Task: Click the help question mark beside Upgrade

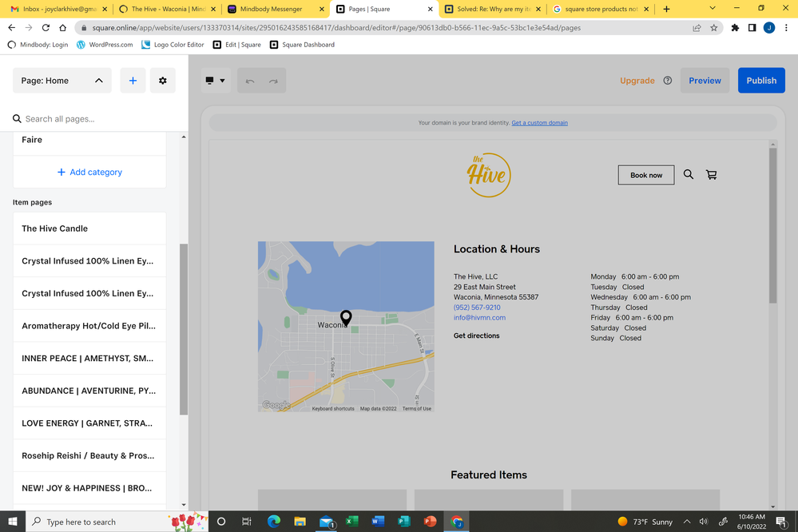Action: point(668,81)
